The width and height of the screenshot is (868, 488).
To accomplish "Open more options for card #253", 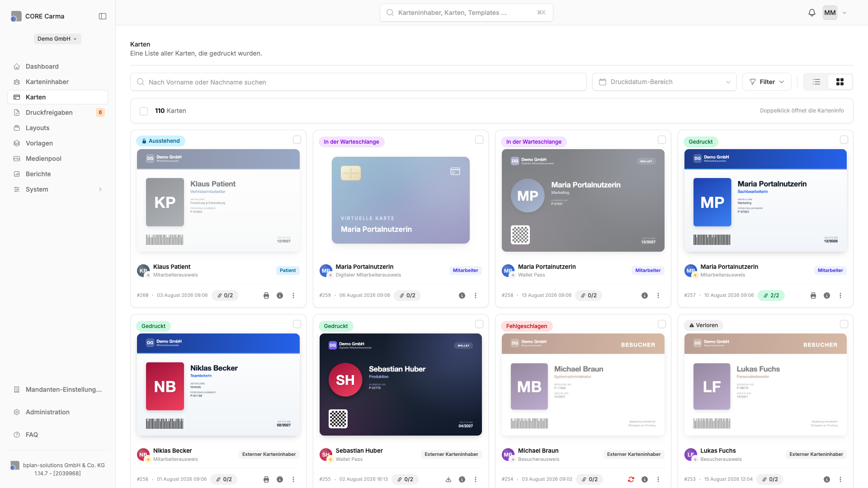I will 840,479.
